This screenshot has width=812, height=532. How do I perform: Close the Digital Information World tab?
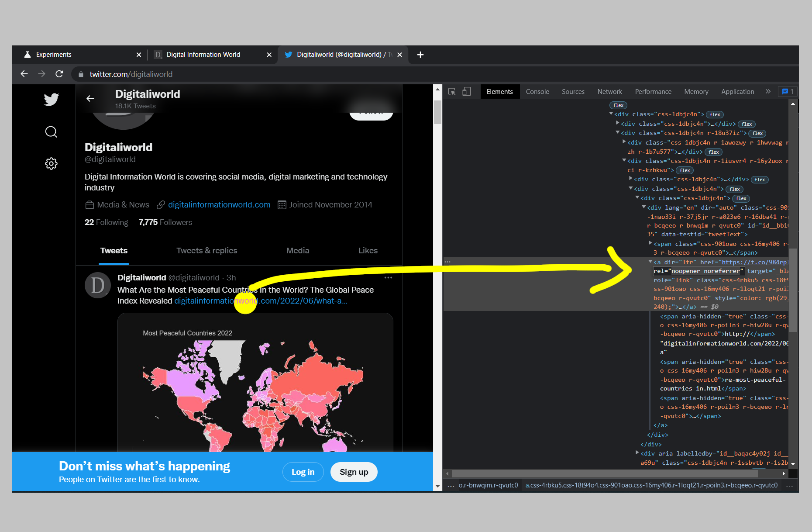click(x=269, y=55)
